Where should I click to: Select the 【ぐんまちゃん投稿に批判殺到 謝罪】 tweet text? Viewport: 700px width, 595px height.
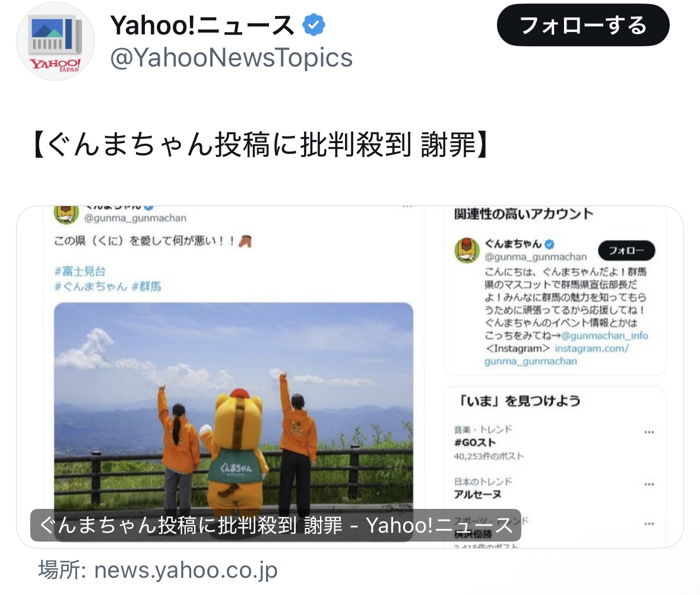click(260, 145)
